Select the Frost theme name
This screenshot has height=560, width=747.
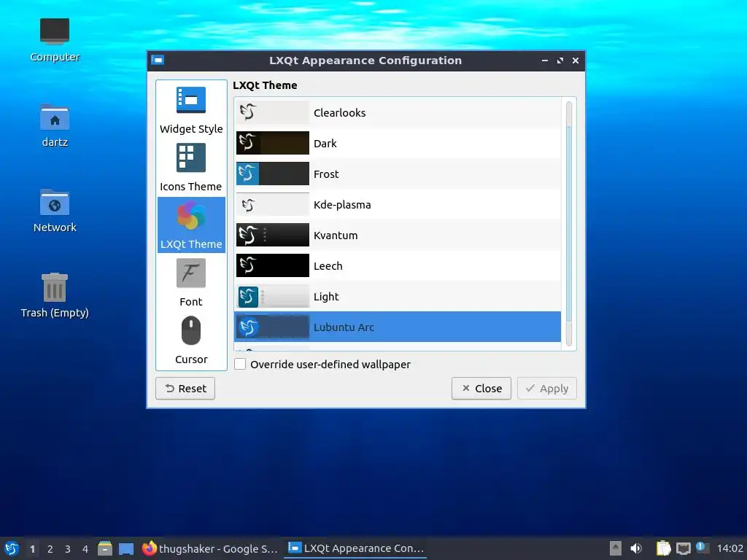pyautogui.click(x=326, y=174)
